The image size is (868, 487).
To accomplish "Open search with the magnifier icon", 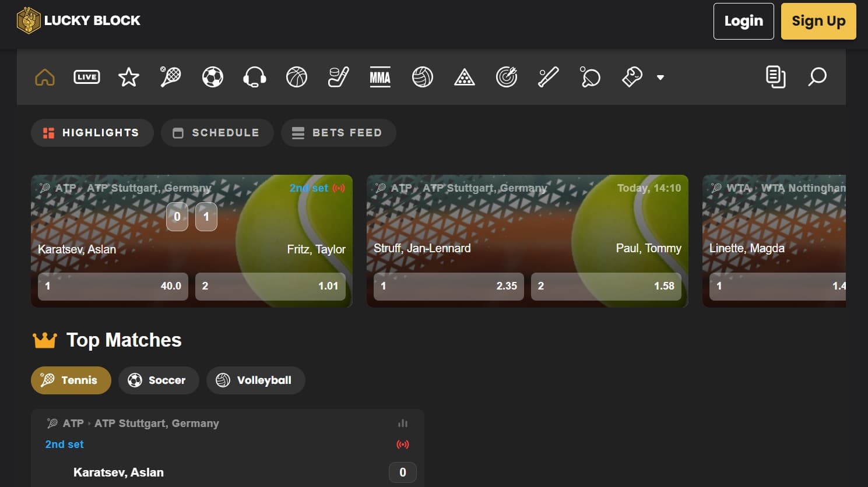I will tap(817, 77).
